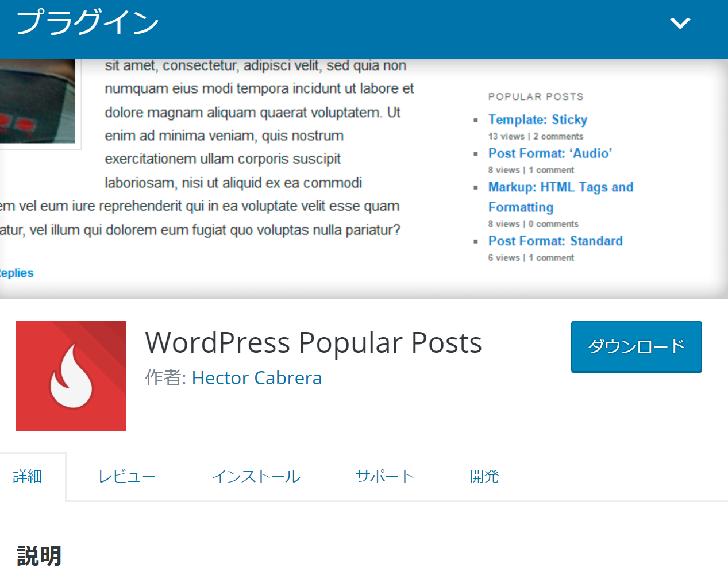Click the 作者: label text
The width and height of the screenshot is (728, 579).
(x=165, y=378)
